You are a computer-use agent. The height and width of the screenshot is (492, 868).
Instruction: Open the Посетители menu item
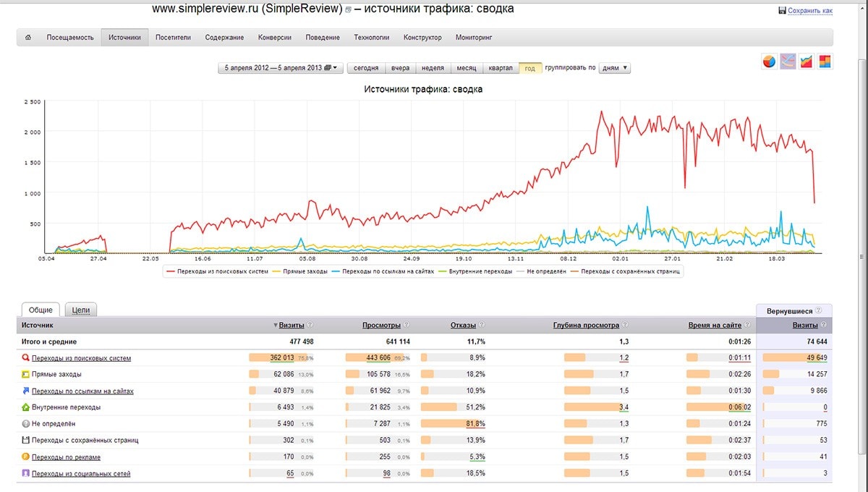coord(173,37)
